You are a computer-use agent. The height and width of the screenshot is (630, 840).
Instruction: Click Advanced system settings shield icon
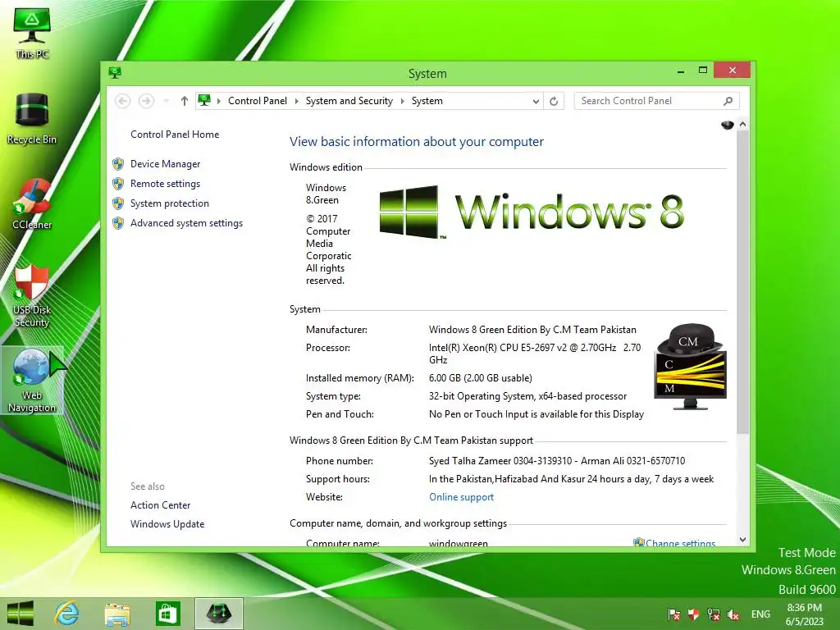click(118, 223)
